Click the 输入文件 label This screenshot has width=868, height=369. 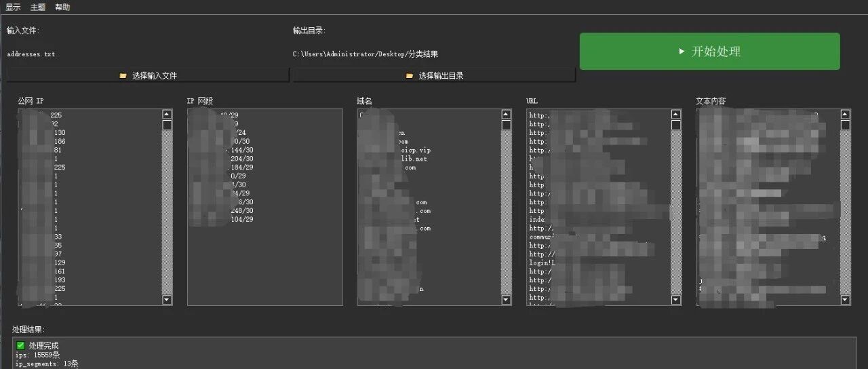[x=23, y=31]
